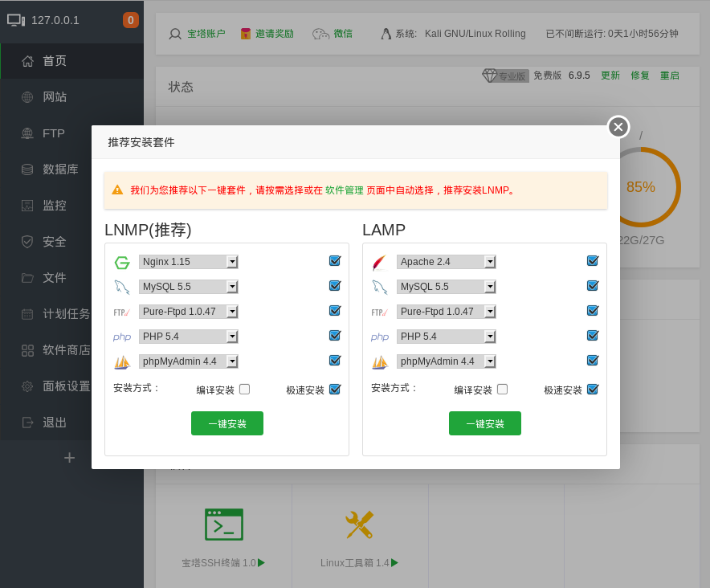The image size is (710, 588).
Task: Open the 宝塔SSH终端 terminal icon
Action: [224, 524]
